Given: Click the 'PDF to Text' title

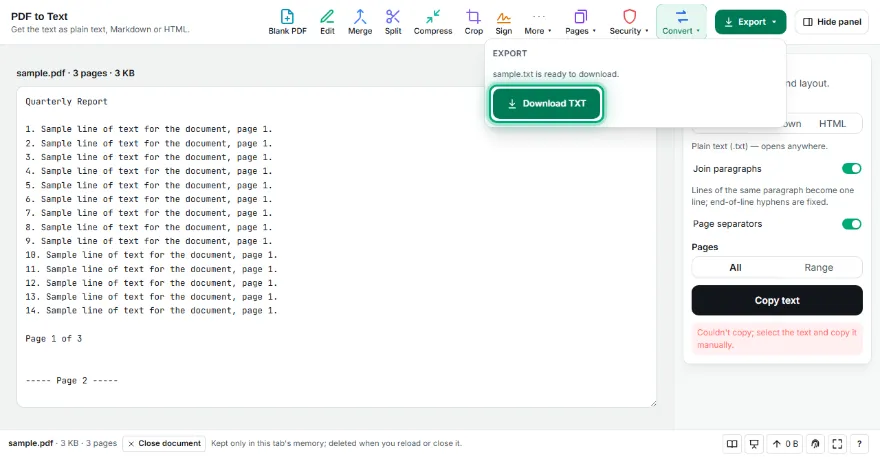Looking at the screenshot, I should 39,16.
